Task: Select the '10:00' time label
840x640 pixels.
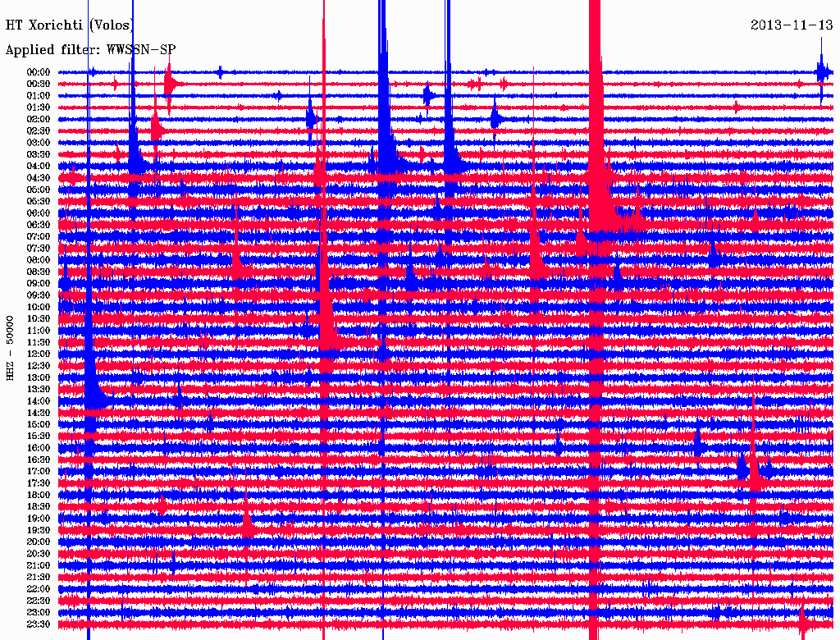Action: [39, 307]
